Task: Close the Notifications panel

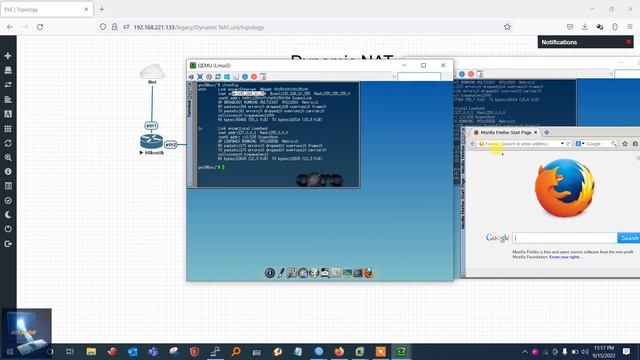Action: (628, 42)
